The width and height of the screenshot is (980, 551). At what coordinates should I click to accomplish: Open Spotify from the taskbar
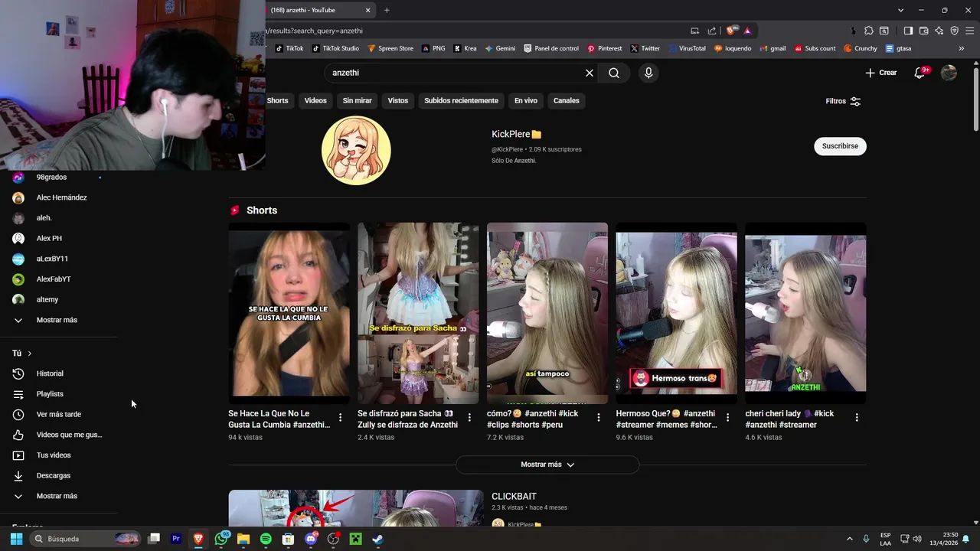266,539
